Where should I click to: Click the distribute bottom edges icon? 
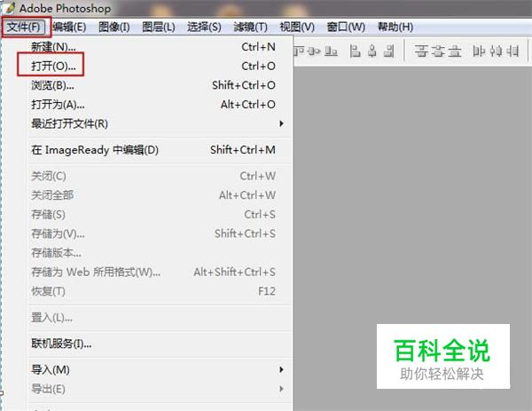coord(455,51)
